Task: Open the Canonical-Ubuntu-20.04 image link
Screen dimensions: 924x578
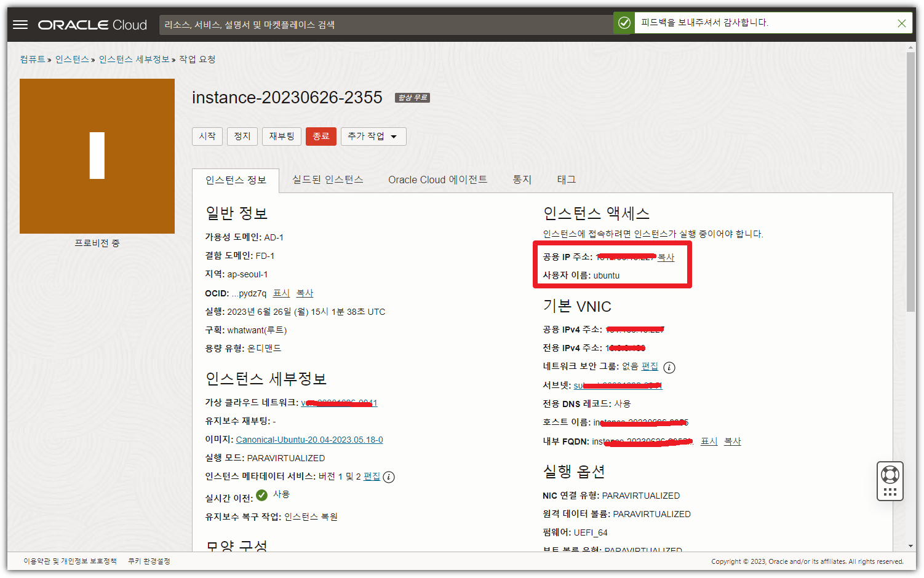Action: [309, 440]
